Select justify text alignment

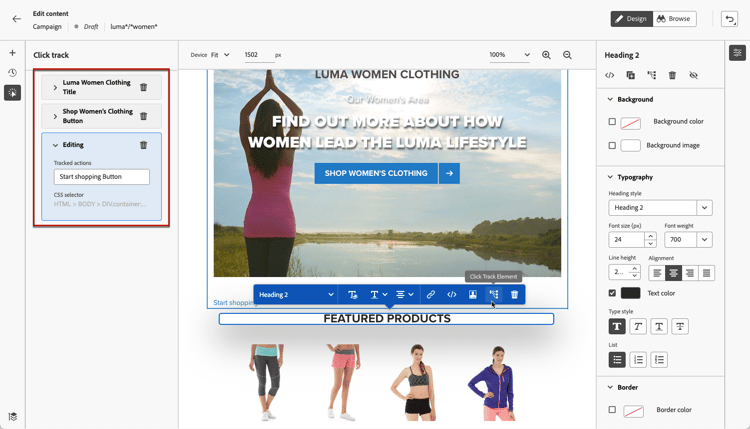(706, 273)
